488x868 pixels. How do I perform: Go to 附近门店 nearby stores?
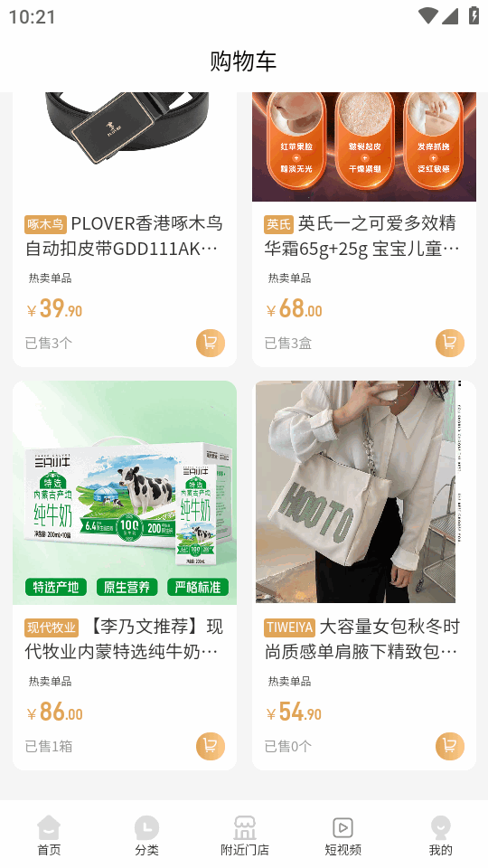(x=245, y=835)
